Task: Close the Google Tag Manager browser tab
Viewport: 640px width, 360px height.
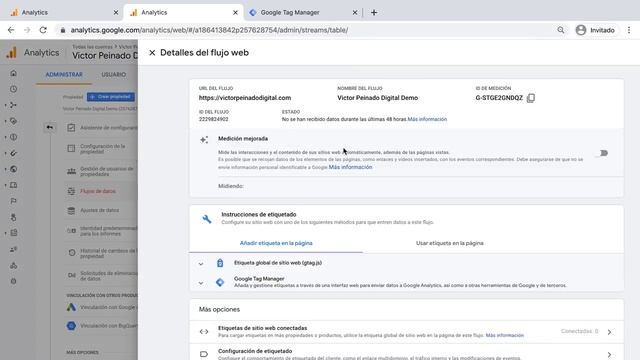Action: (x=355, y=13)
